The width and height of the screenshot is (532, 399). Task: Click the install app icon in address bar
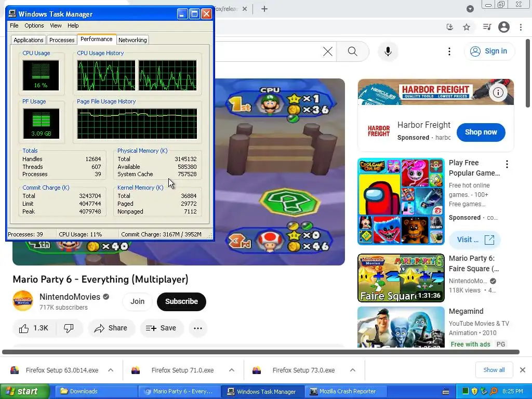[450, 27]
